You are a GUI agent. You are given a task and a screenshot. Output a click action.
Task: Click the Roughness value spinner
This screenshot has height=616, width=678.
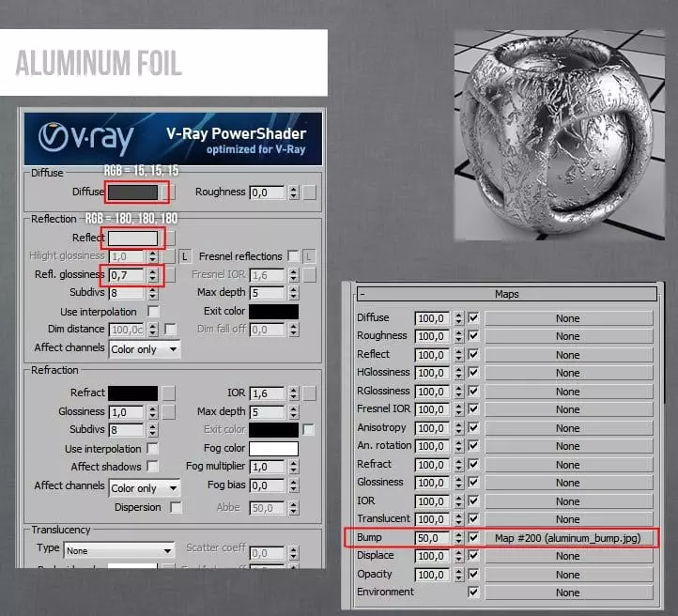pyautogui.click(x=294, y=192)
